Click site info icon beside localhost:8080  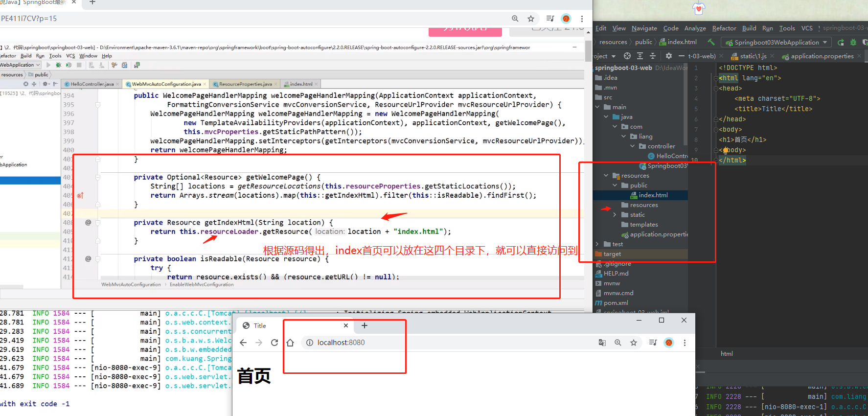coord(310,343)
